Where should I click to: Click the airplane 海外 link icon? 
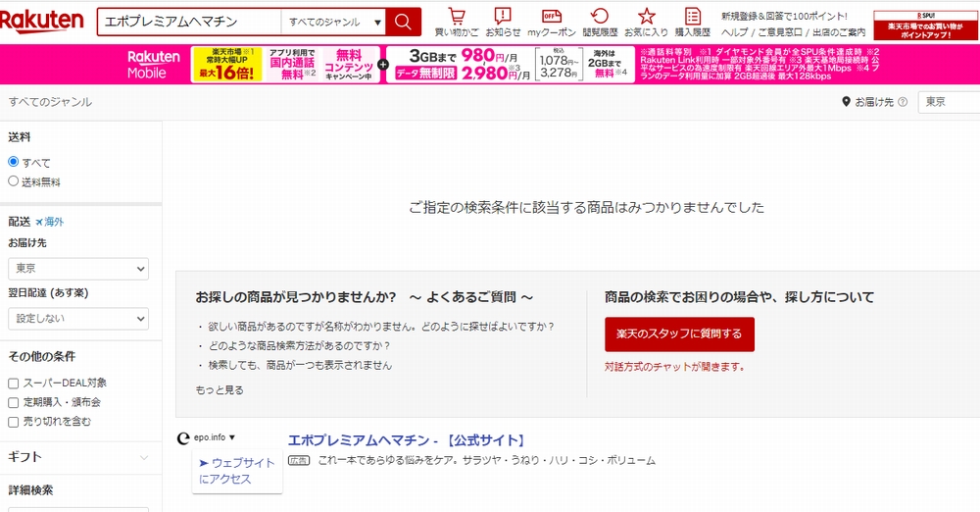tap(39, 223)
